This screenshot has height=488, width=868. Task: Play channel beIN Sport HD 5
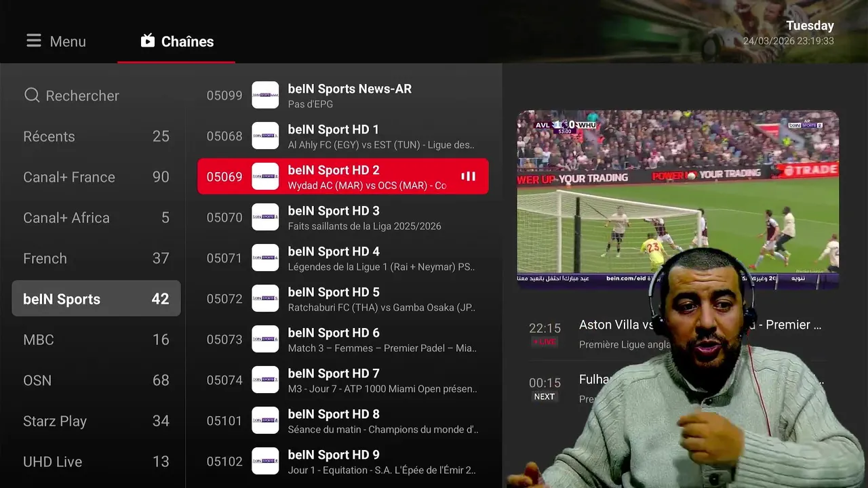pyautogui.click(x=343, y=299)
